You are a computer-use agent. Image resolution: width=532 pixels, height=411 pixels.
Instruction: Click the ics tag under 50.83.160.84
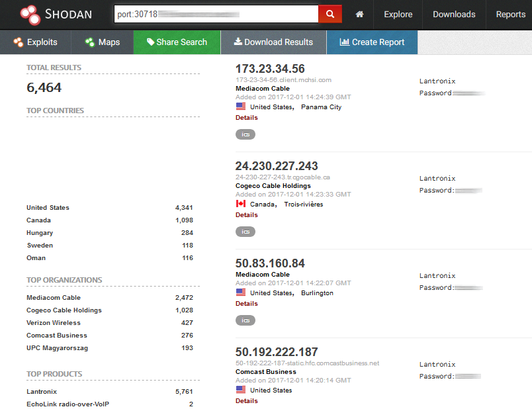[245, 320]
